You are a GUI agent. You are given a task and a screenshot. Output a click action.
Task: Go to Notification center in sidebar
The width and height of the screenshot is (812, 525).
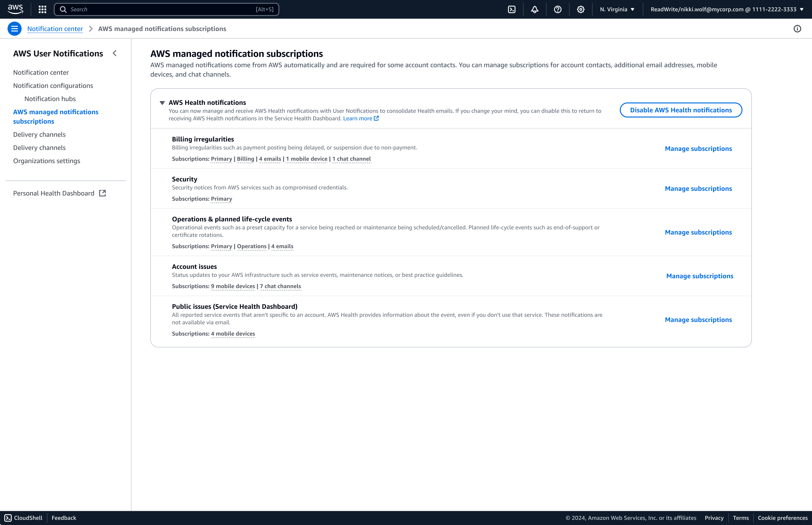(41, 72)
